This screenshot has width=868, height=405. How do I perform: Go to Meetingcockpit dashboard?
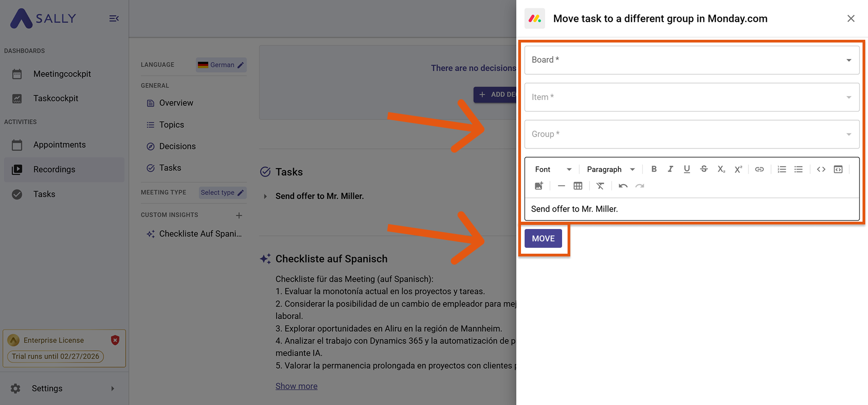point(62,74)
